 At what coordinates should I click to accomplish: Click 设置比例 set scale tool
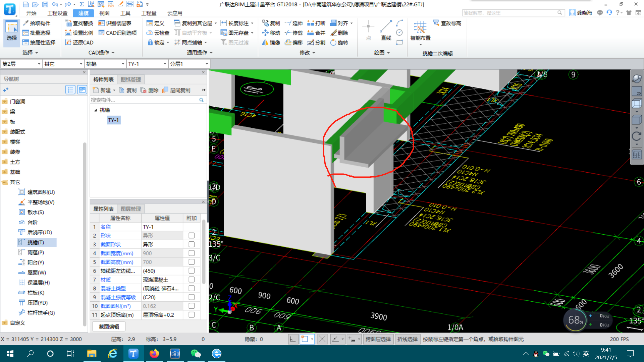[x=79, y=33]
